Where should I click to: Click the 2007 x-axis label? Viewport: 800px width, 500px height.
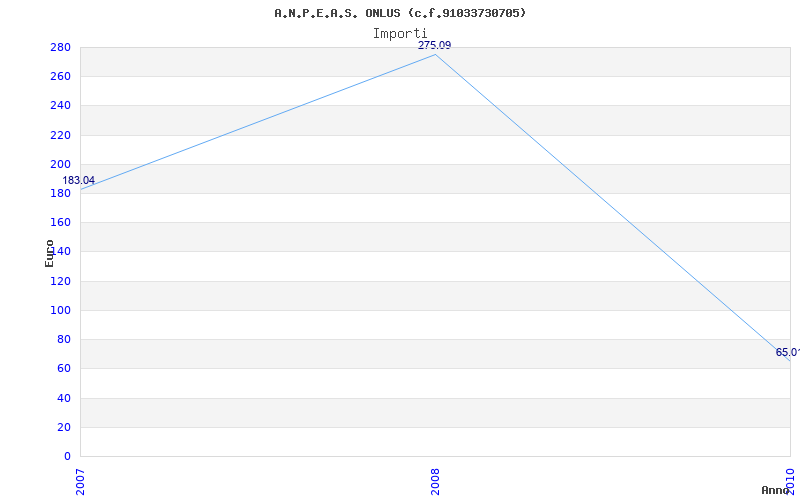coord(80,482)
